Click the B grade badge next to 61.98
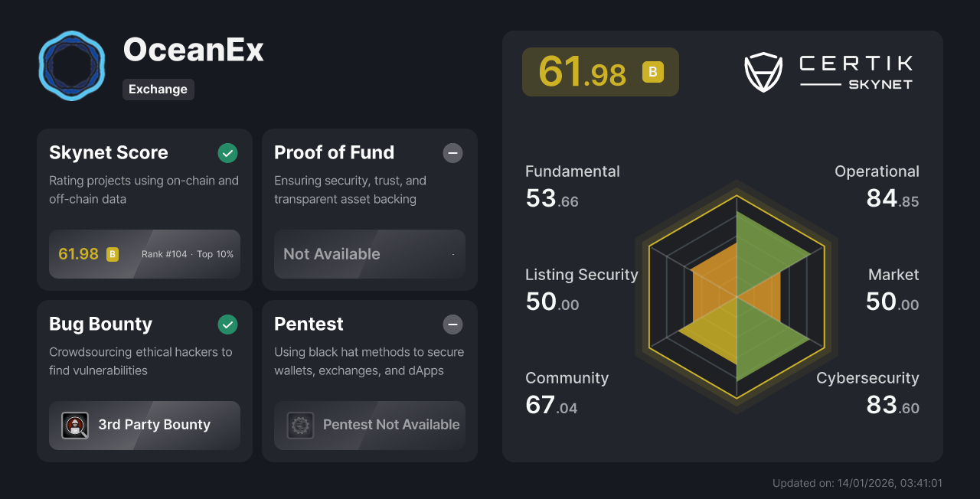The image size is (980, 499). pyautogui.click(x=652, y=72)
